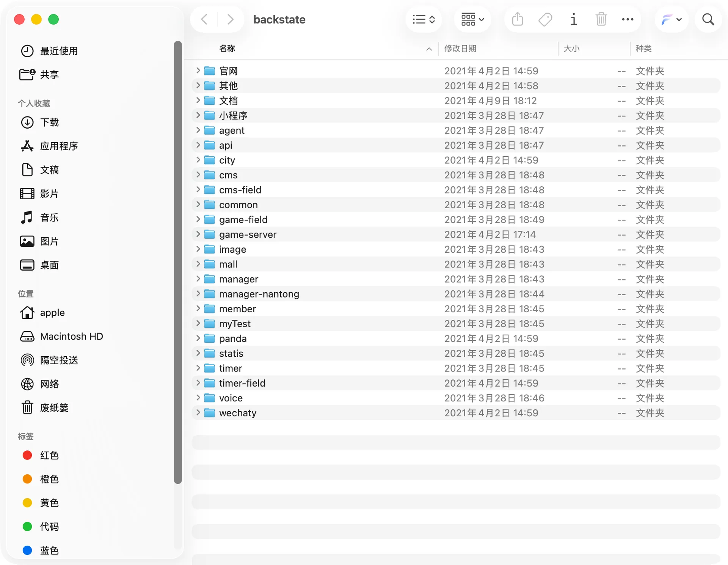Click the sidebar scrollbar
This screenshot has height=565, width=728.
point(178,262)
